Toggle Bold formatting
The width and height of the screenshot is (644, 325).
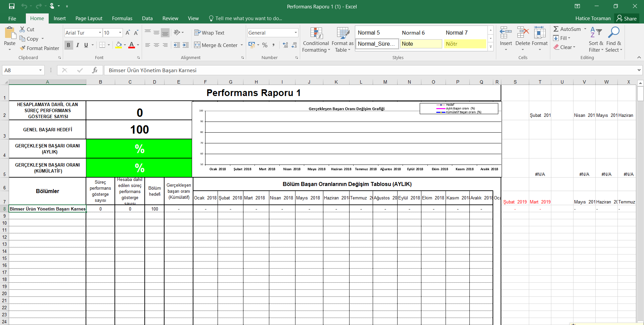click(x=68, y=45)
